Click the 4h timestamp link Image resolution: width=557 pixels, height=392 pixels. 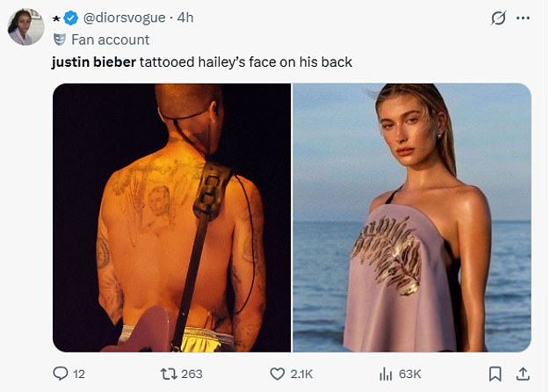(185, 18)
